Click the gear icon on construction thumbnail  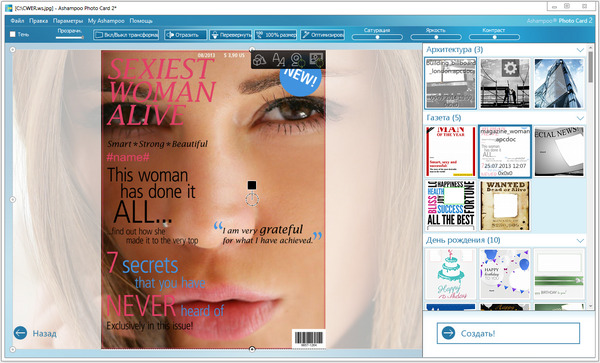click(510, 68)
